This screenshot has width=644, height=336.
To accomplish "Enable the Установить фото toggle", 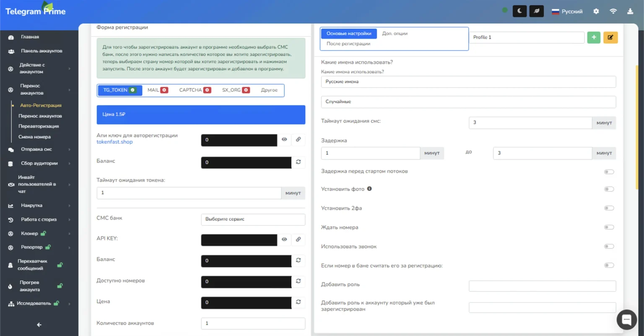I will [609, 189].
